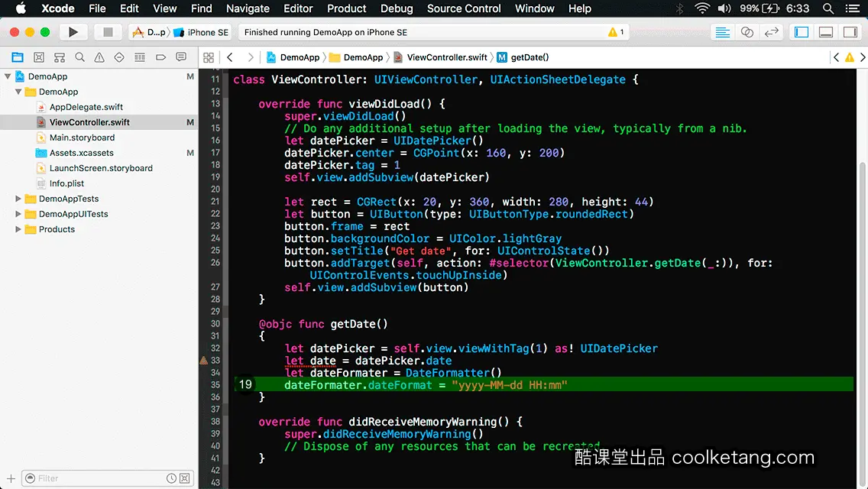Choose the iPhone SE destination

(x=202, y=32)
